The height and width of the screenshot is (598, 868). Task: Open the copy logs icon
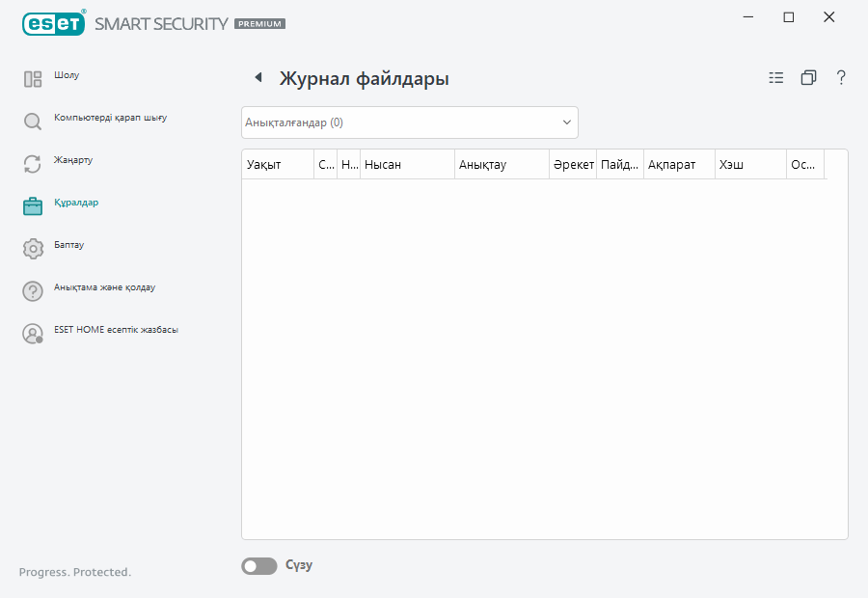pyautogui.click(x=808, y=77)
